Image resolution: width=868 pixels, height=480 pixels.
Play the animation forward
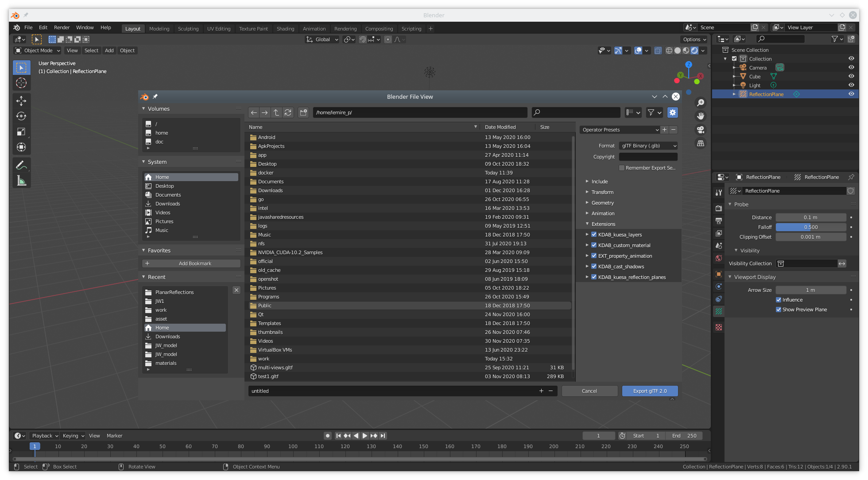365,436
